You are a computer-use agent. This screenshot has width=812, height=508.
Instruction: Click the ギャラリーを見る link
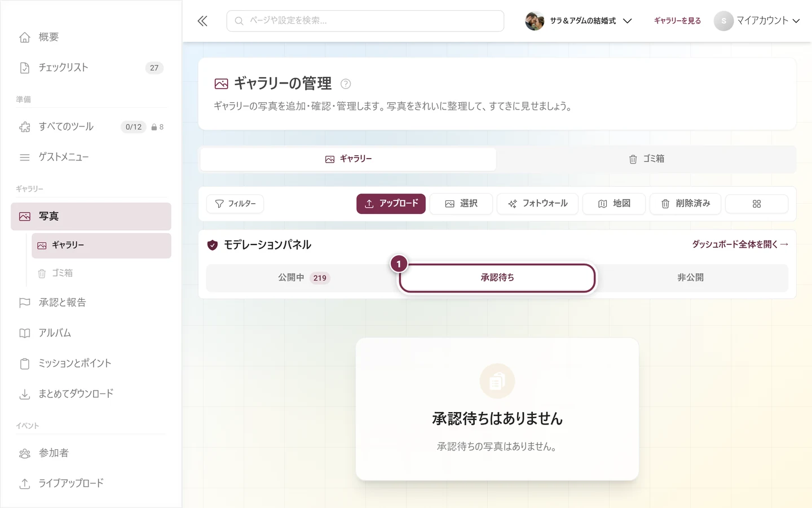point(677,21)
